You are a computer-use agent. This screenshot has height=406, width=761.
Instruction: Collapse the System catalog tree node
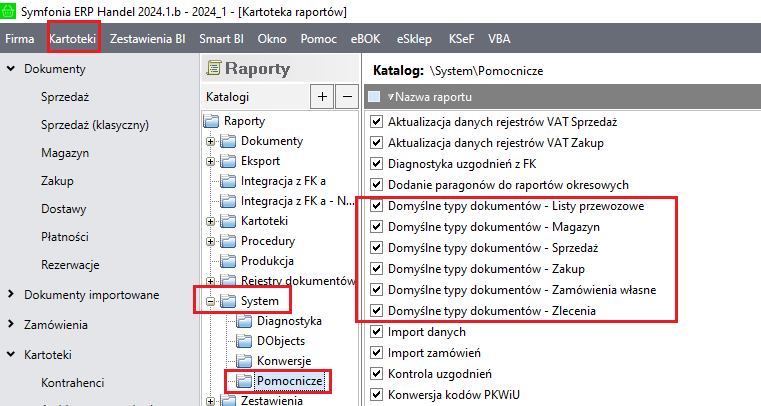211,300
